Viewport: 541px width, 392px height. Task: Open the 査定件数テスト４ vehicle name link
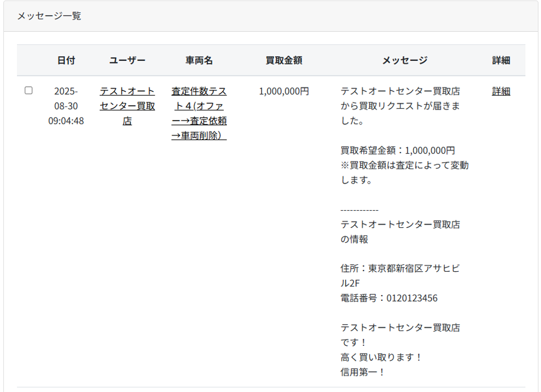pyautogui.click(x=199, y=113)
